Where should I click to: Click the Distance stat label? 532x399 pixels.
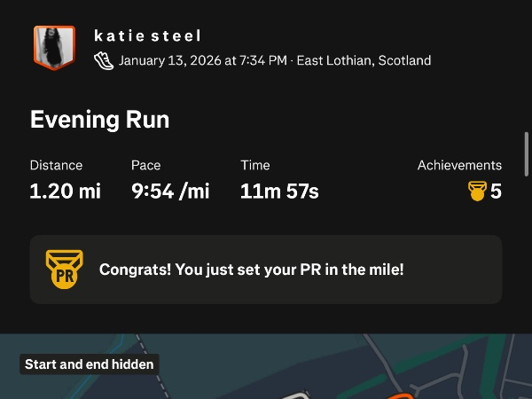pos(56,165)
